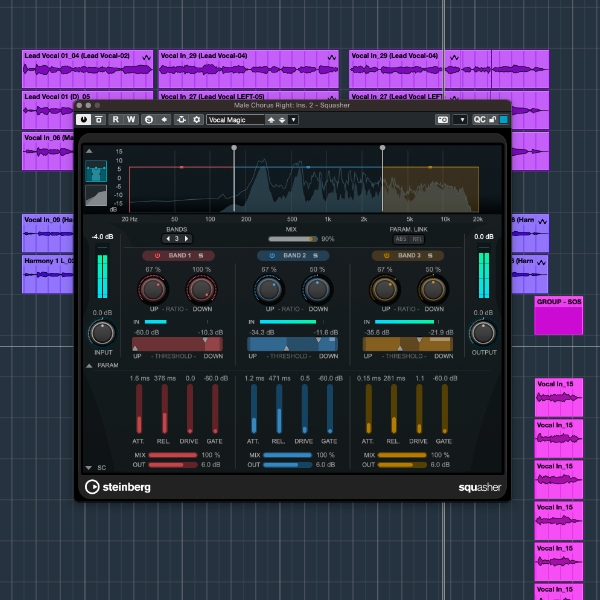Open the dropdown beside the snapshot camera icon
Screen dimensions: 600x600
(x=460, y=120)
